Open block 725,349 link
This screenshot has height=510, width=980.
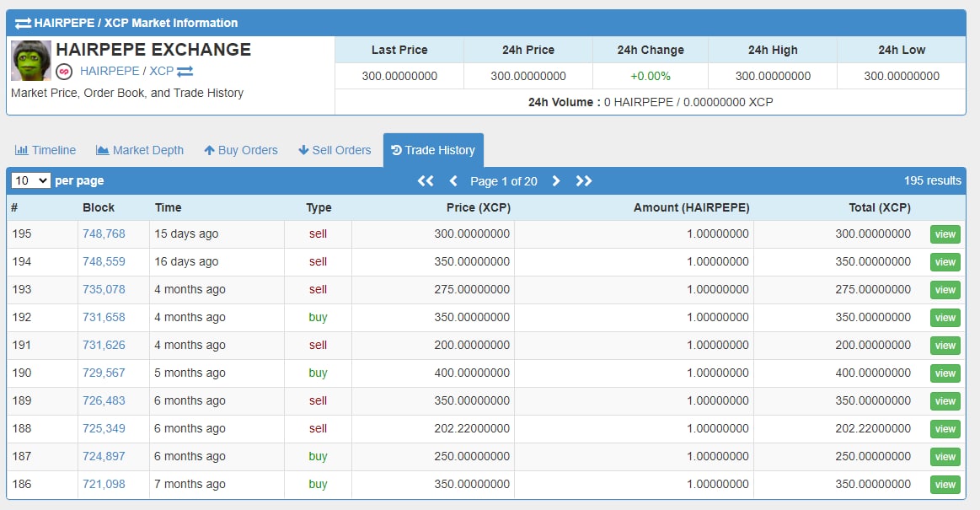[104, 429]
